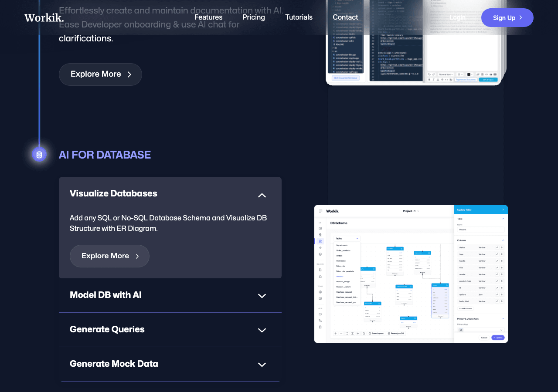Click the Visualize Databases title
558x392 pixels.
pyautogui.click(x=113, y=193)
